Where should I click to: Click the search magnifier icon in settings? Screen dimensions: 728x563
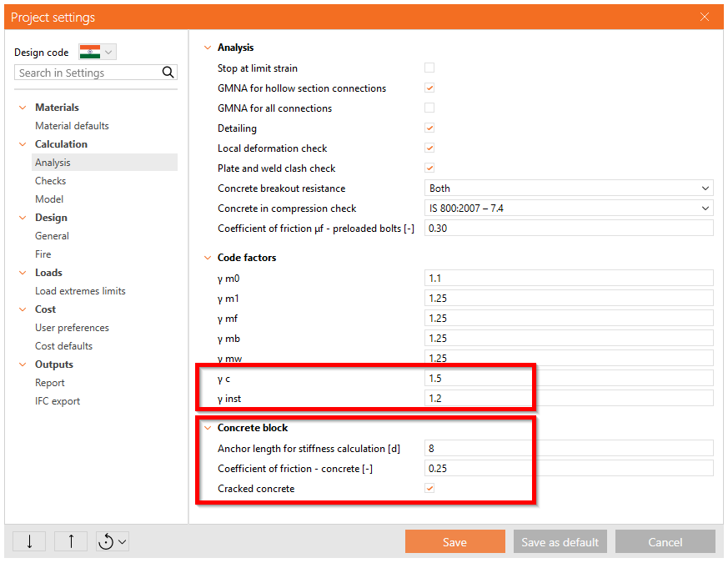pos(168,73)
